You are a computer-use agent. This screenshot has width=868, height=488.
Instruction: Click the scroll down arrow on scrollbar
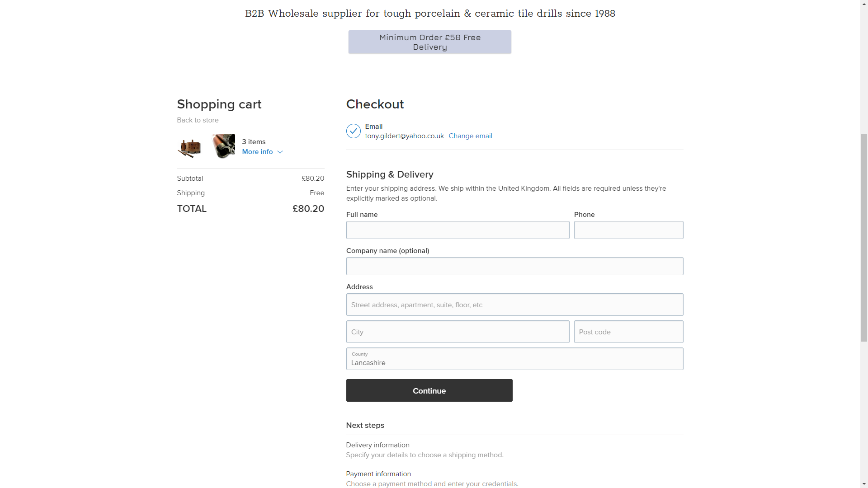(x=864, y=484)
